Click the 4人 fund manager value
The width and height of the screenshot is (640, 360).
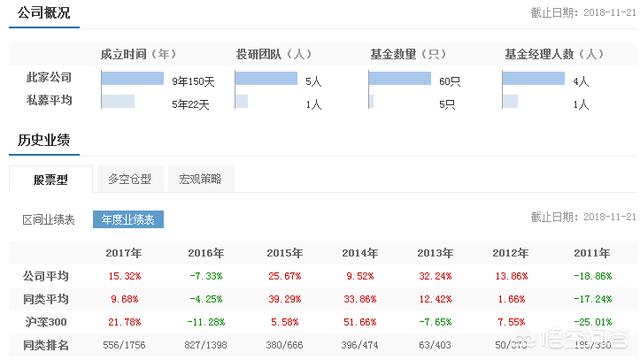(x=581, y=82)
